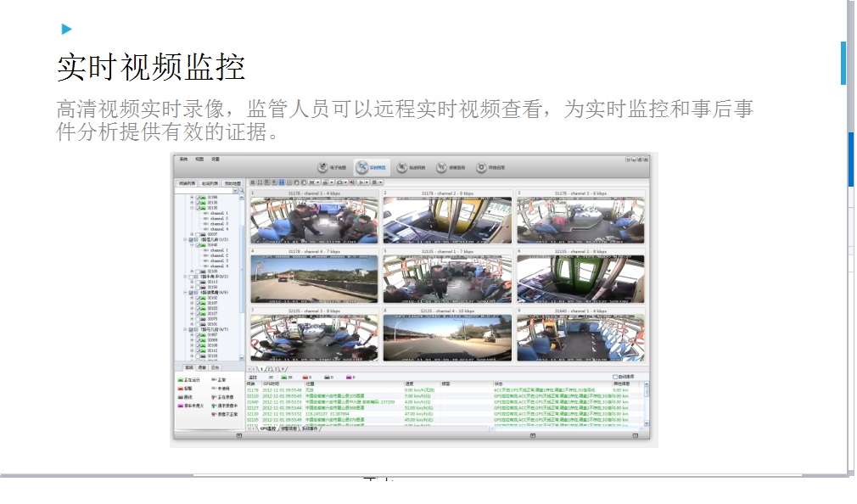
Task: Collapse the vehicle 32135 channel list
Action: click(192, 208)
